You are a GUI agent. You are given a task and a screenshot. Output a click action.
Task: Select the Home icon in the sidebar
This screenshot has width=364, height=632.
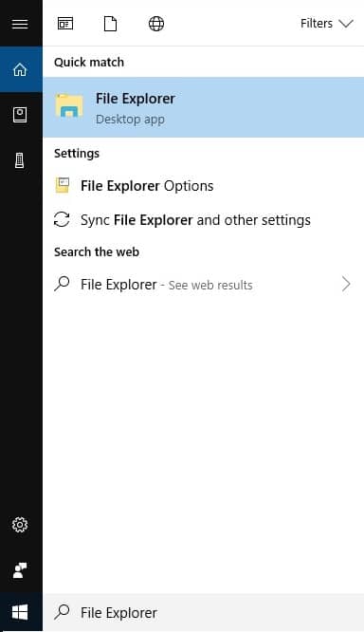point(20,69)
